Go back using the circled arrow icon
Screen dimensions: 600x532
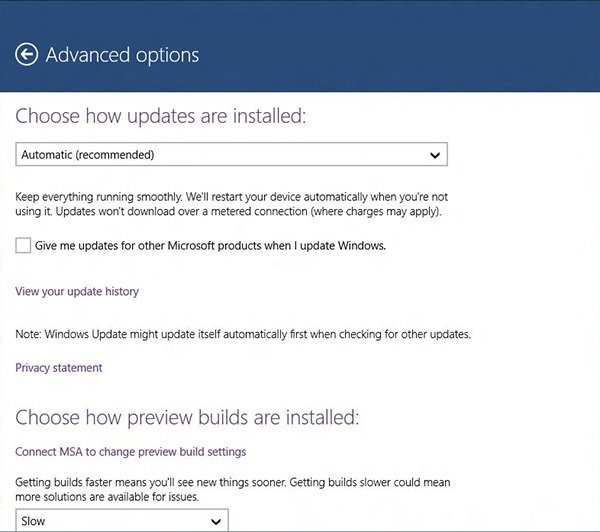(26, 54)
